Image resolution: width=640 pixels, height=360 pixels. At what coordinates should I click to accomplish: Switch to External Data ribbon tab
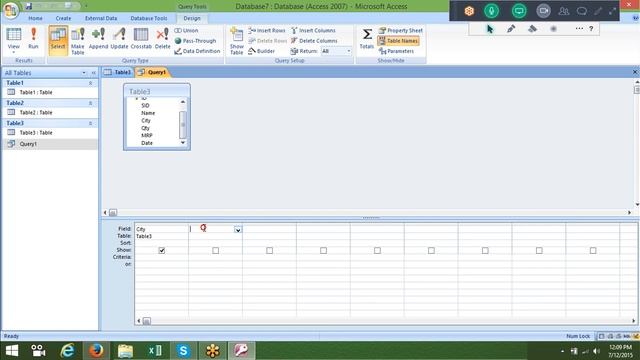(101, 18)
